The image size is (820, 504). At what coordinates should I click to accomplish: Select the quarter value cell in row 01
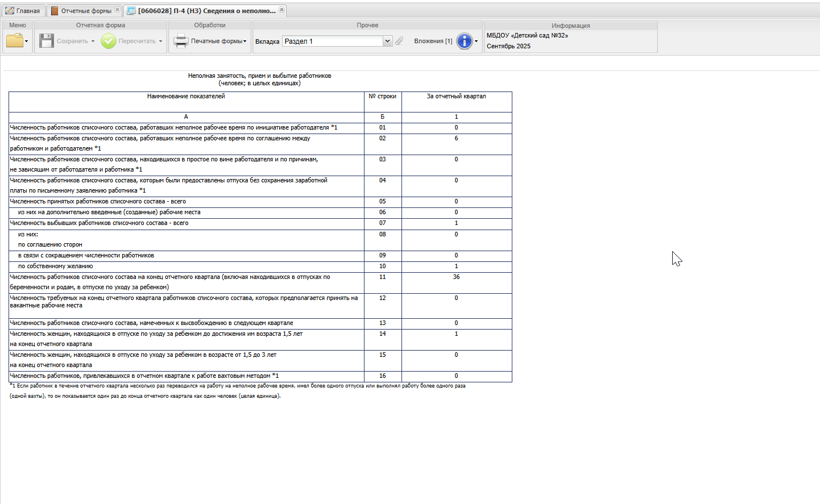457,128
